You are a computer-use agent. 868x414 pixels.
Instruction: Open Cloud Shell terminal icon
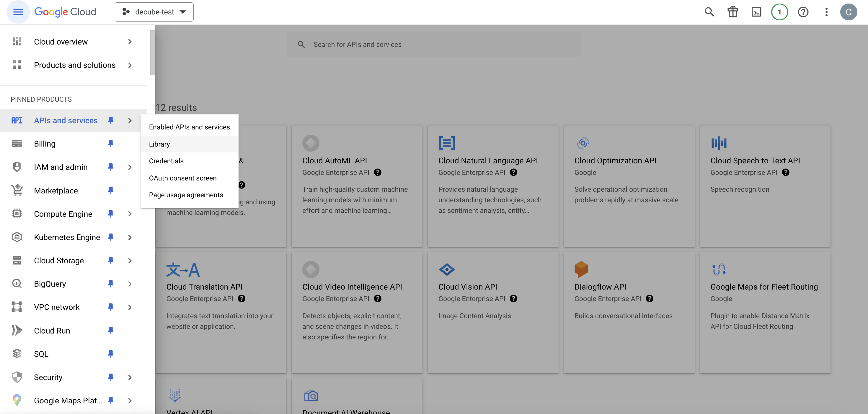click(756, 12)
